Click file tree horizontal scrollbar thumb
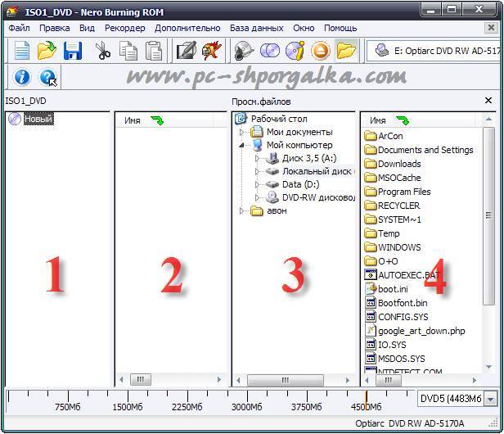 pyautogui.click(x=285, y=380)
